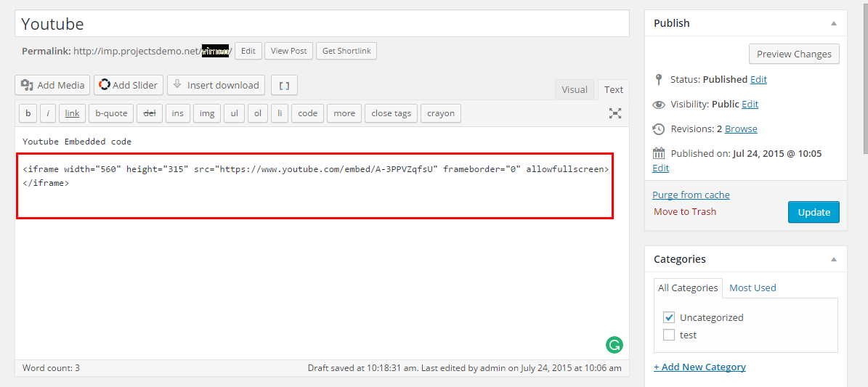Viewport: 868px width, 387px height.
Task: Check the test category checkbox
Action: click(x=669, y=335)
